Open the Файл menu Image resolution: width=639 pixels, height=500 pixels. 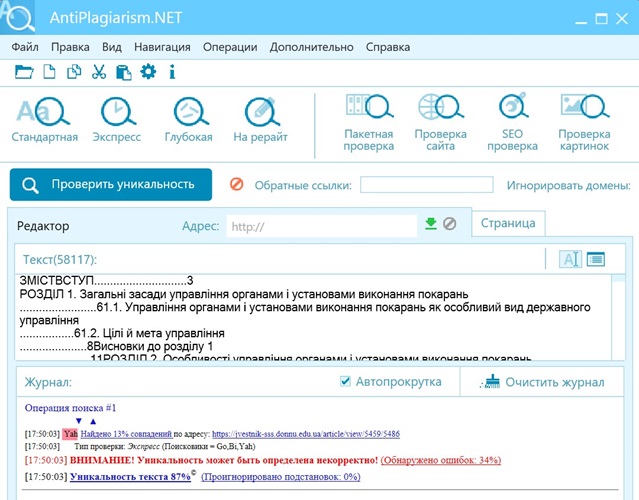pos(25,47)
